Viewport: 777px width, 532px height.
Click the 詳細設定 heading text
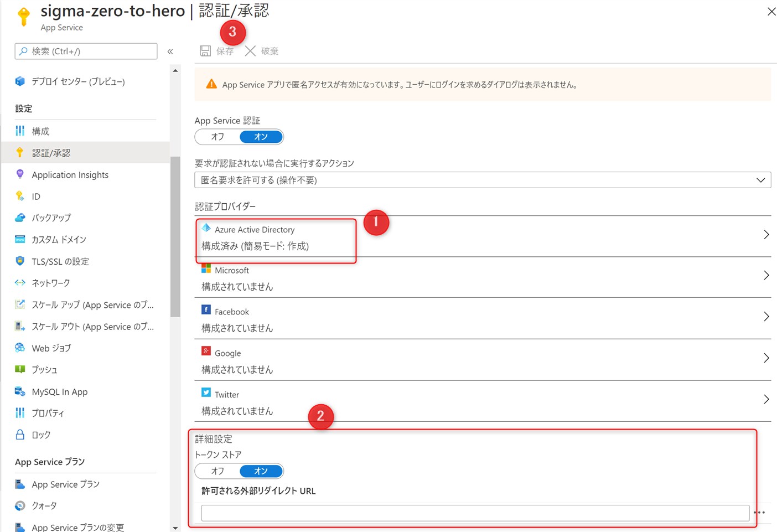pos(214,439)
